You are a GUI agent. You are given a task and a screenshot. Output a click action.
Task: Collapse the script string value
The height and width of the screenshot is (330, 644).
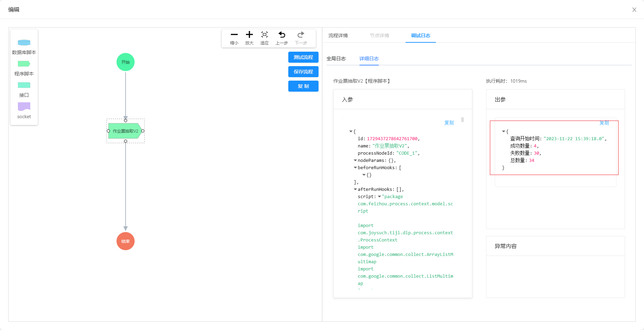click(x=379, y=197)
